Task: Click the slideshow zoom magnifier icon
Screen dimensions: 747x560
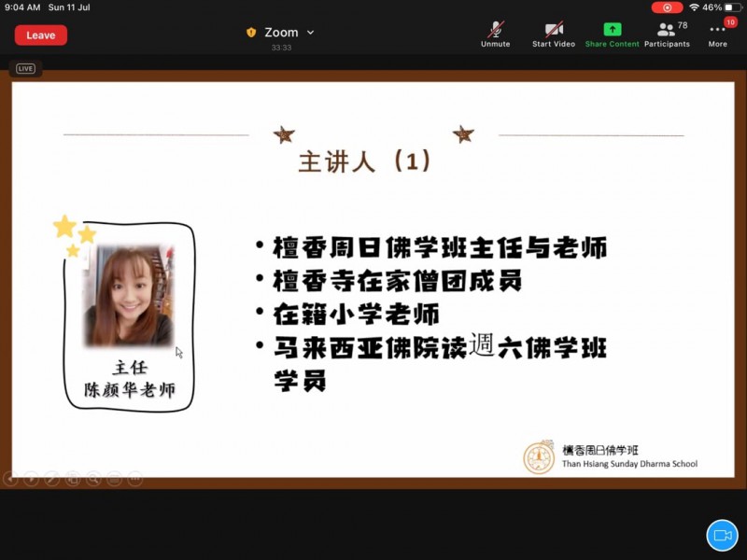Action: [x=93, y=479]
